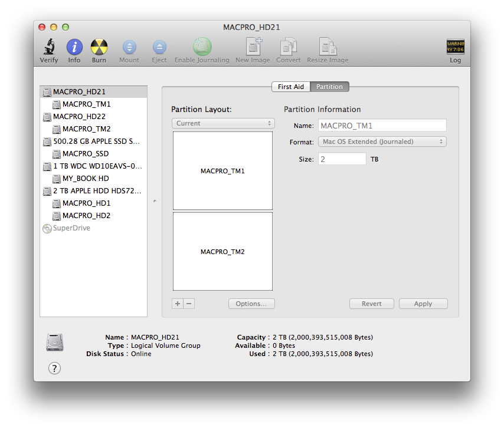Viewport: 504px width, 428px height.
Task: Open the Log panel
Action: point(454,50)
